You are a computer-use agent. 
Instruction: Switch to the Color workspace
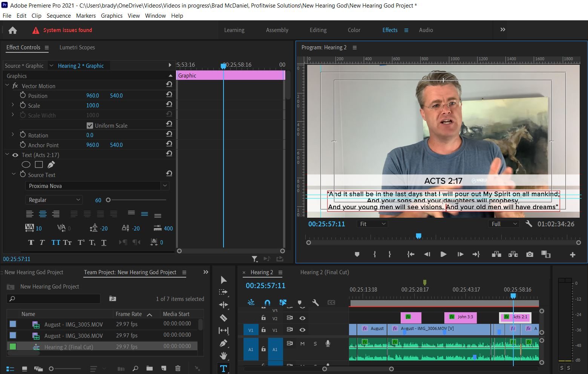click(x=354, y=30)
